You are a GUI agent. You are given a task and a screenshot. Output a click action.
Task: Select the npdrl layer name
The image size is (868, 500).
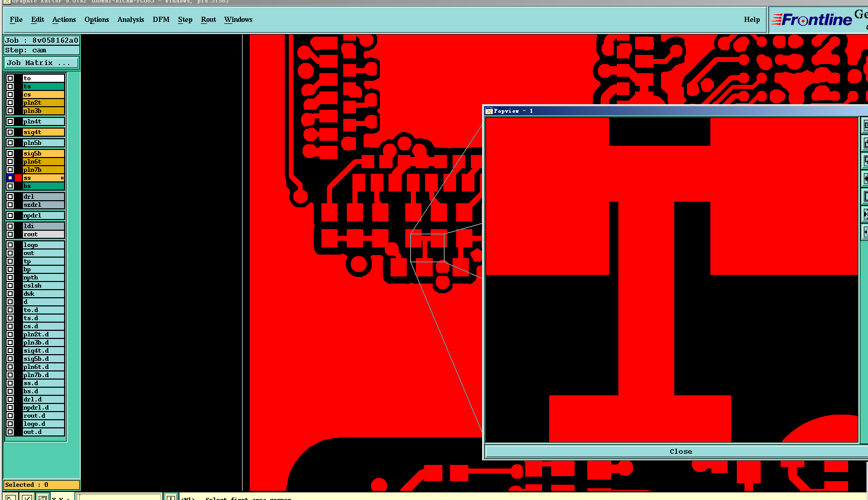click(44, 215)
